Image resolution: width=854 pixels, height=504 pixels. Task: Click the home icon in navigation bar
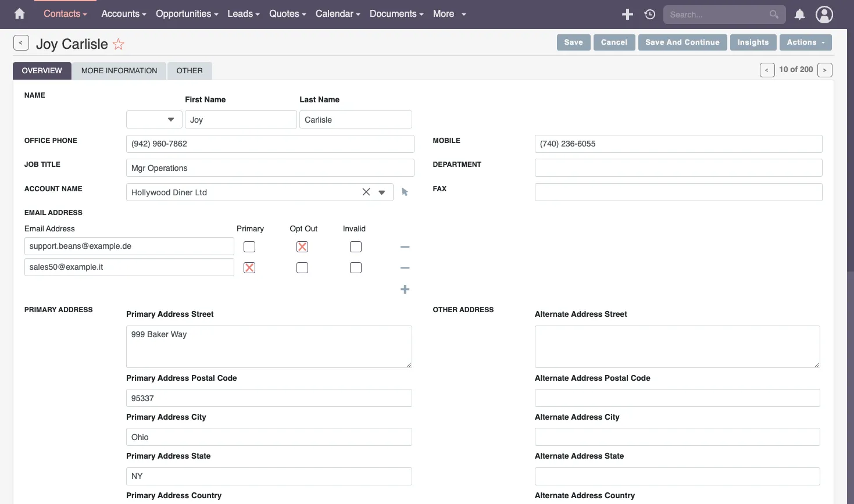pyautogui.click(x=19, y=14)
